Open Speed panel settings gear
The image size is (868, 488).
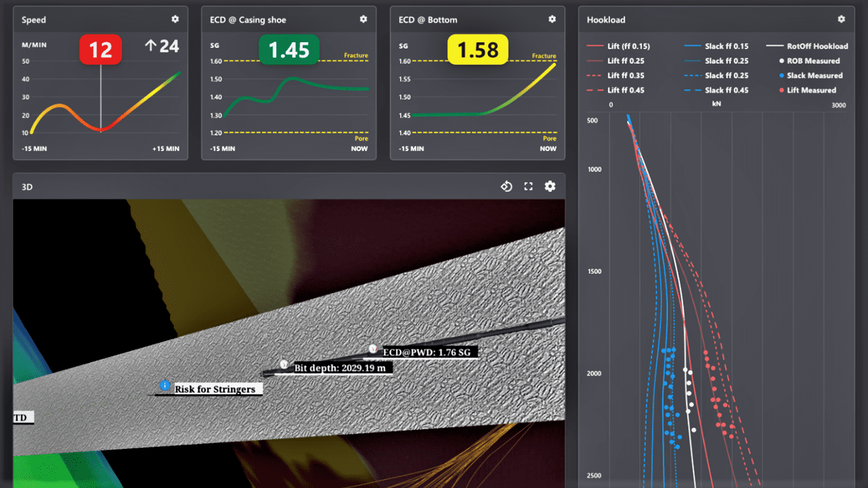(x=175, y=20)
